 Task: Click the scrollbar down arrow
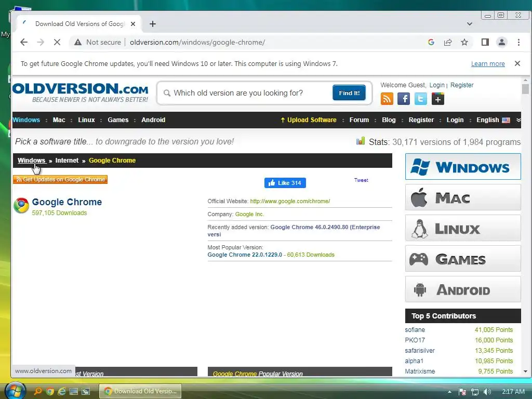tap(525, 371)
